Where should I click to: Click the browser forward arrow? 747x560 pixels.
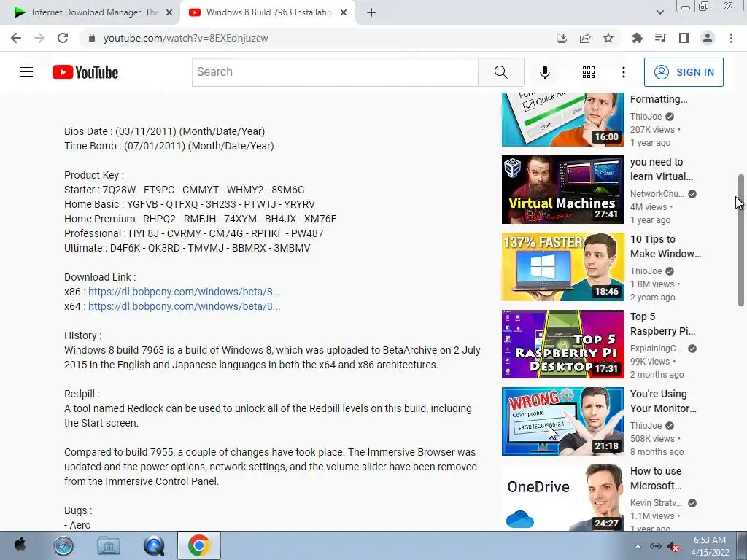pos(39,38)
